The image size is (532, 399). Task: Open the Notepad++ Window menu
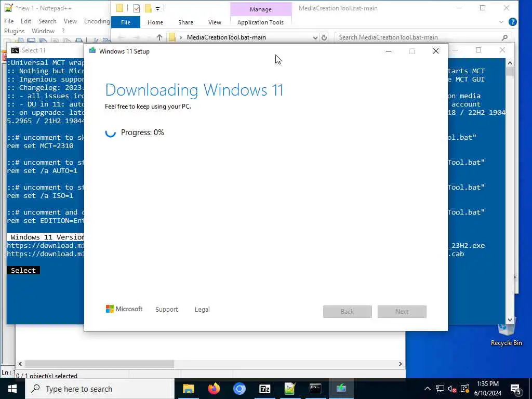point(43,31)
